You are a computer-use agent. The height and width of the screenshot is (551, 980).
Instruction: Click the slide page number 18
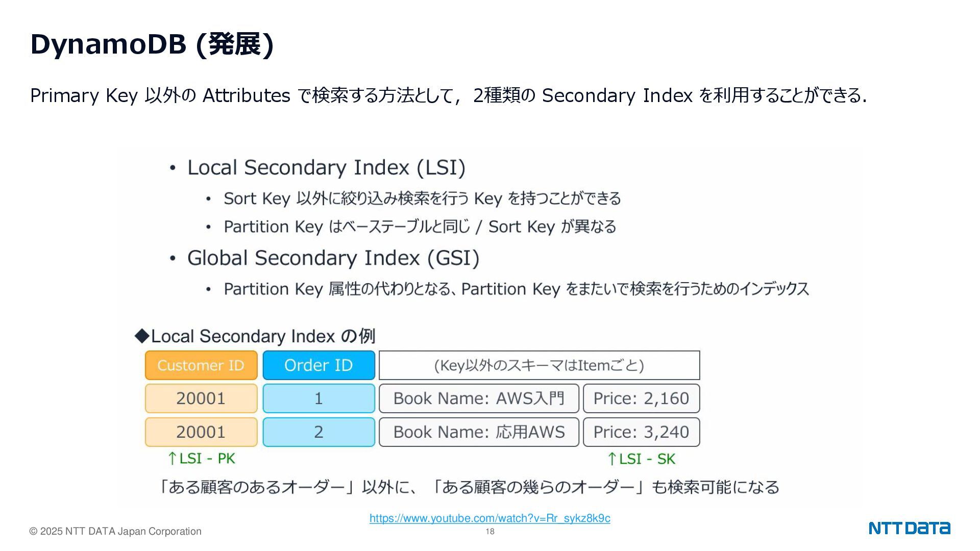490,532
